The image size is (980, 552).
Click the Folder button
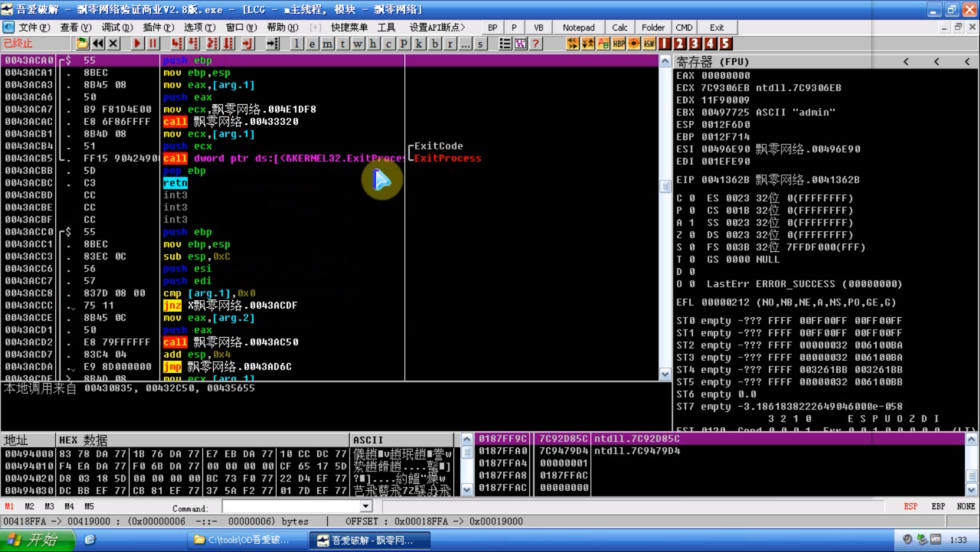pyautogui.click(x=653, y=28)
